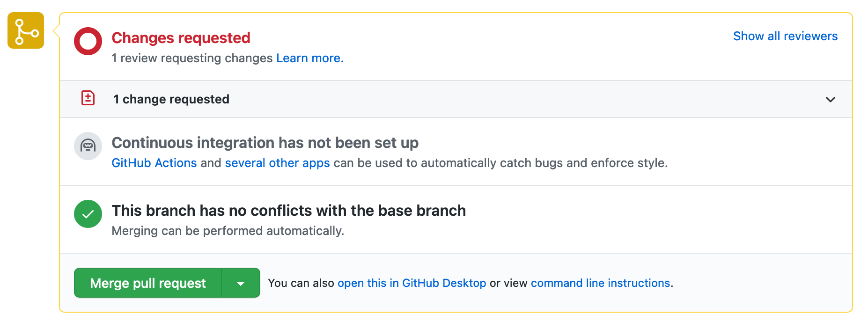This screenshot has width=868, height=322.
Task: Click Continuous integration has not been set up
Action: [x=265, y=143]
